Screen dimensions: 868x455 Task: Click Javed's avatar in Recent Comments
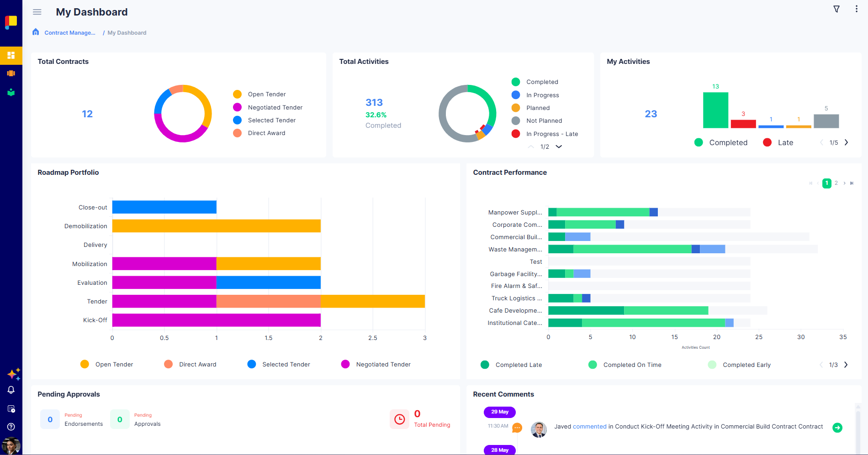point(539,429)
